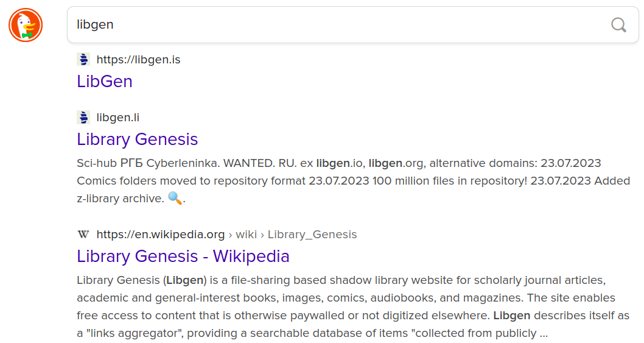Image resolution: width=644 pixels, height=343 pixels.
Task: Click the libgen.li domain text
Action: click(118, 118)
